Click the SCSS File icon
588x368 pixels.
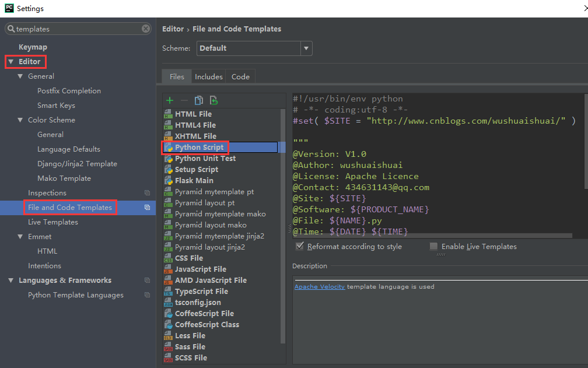pyautogui.click(x=169, y=358)
